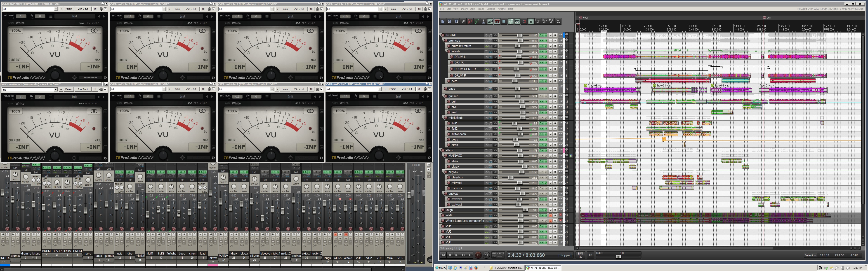Open the Item menu in REAPER
The height and width of the screenshot is (271, 868).
pos(473,9)
